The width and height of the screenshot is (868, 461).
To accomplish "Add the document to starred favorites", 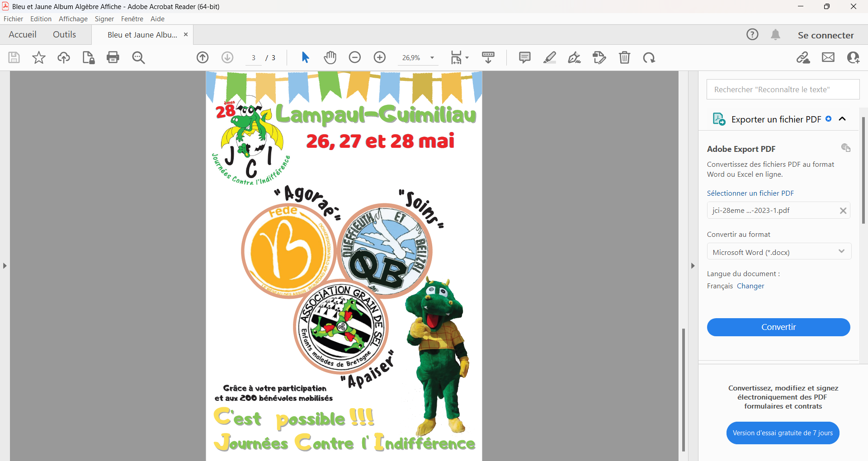I will (x=39, y=57).
